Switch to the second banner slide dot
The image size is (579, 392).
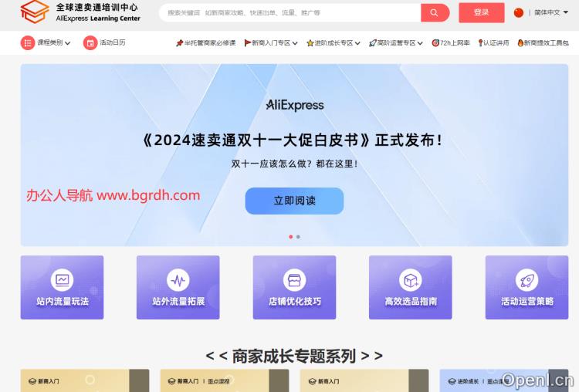coord(298,237)
